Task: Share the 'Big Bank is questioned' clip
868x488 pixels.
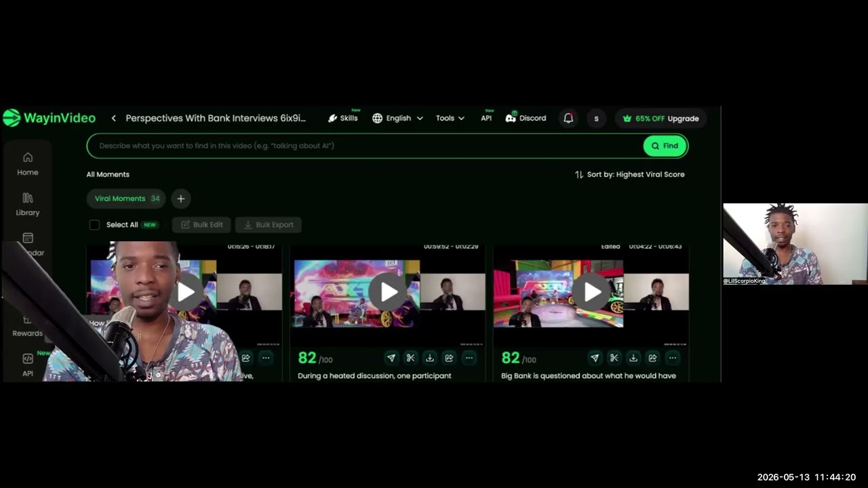Action: (x=652, y=358)
